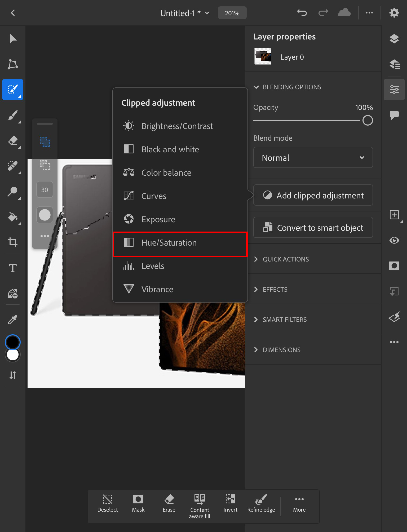Click Erase in the selection bar
407x532 pixels.
point(169,503)
